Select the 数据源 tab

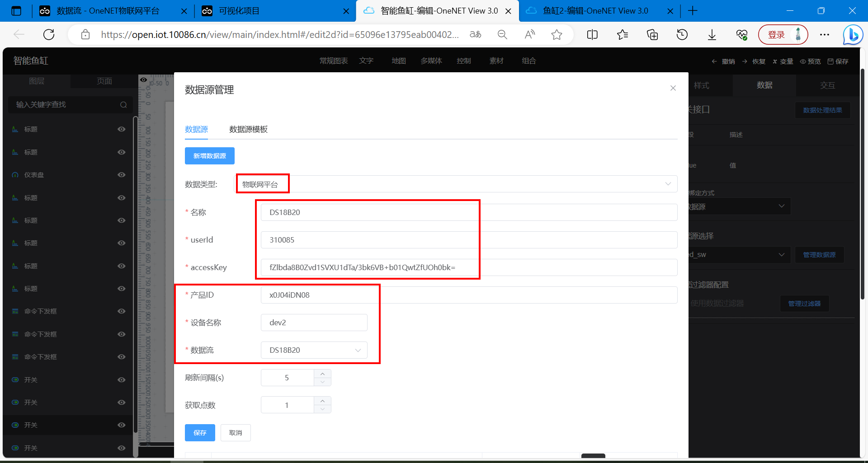coord(196,130)
